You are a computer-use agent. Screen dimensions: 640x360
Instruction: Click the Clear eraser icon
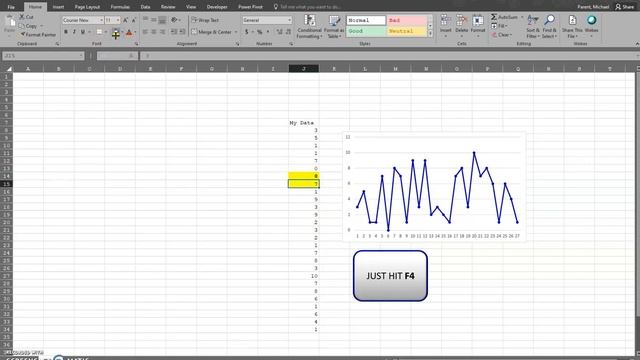[494, 35]
